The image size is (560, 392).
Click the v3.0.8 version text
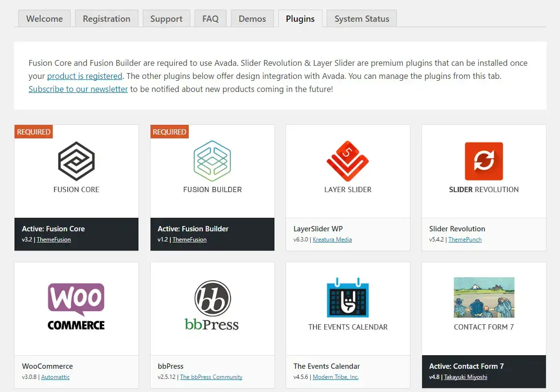click(x=30, y=377)
